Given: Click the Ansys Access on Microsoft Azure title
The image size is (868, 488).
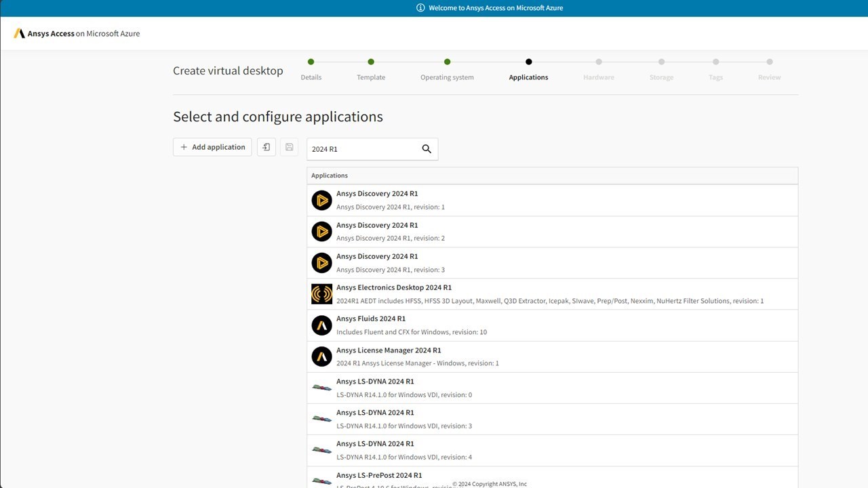Looking at the screenshot, I should click(x=83, y=34).
